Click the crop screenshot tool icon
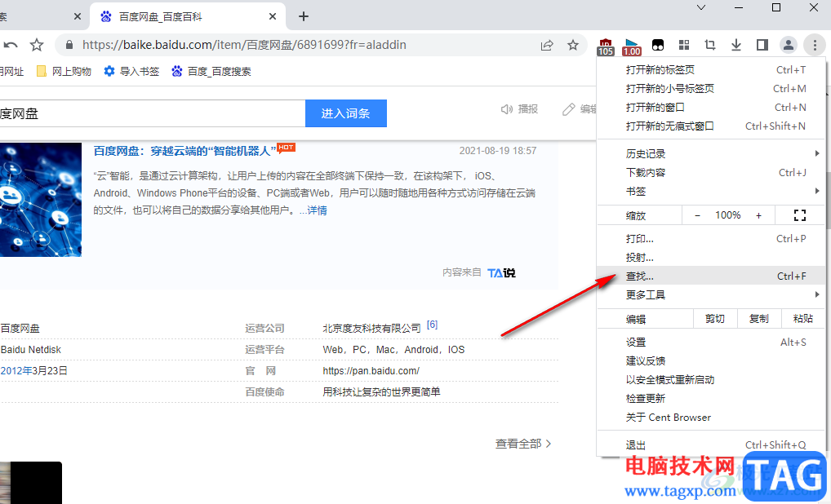This screenshot has width=831, height=504. [x=710, y=45]
